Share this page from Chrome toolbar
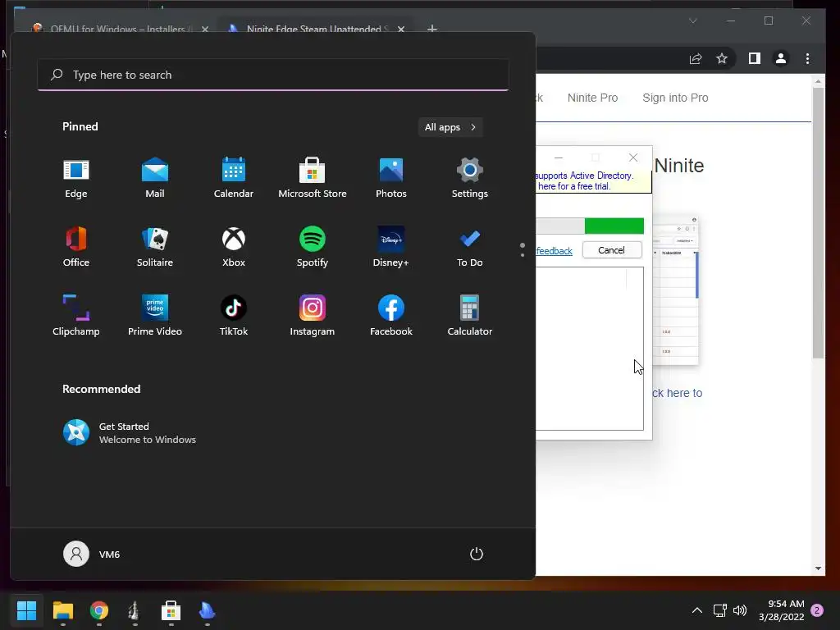The height and width of the screenshot is (630, 840). tap(696, 58)
